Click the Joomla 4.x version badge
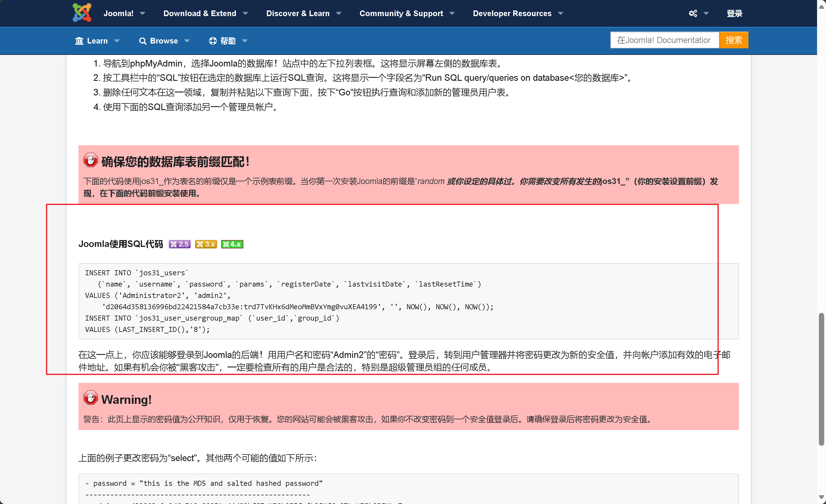Image resolution: width=826 pixels, height=504 pixels. [x=232, y=244]
